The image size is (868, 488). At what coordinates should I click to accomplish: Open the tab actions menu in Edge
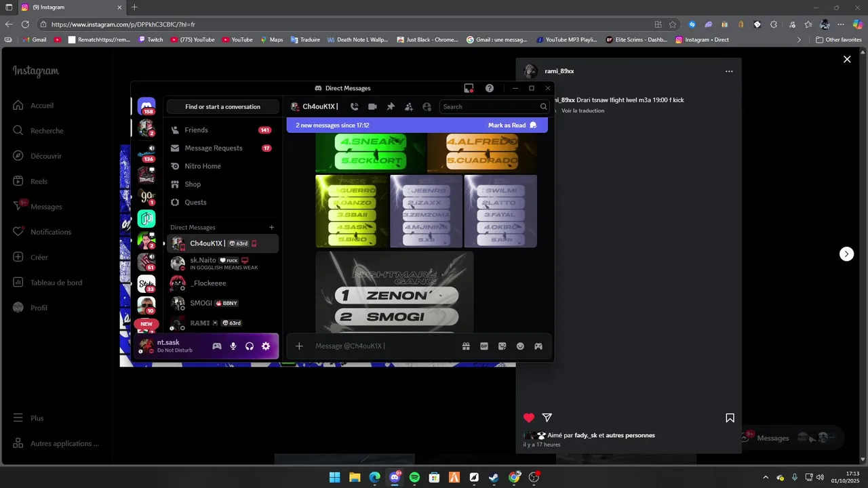[8, 7]
